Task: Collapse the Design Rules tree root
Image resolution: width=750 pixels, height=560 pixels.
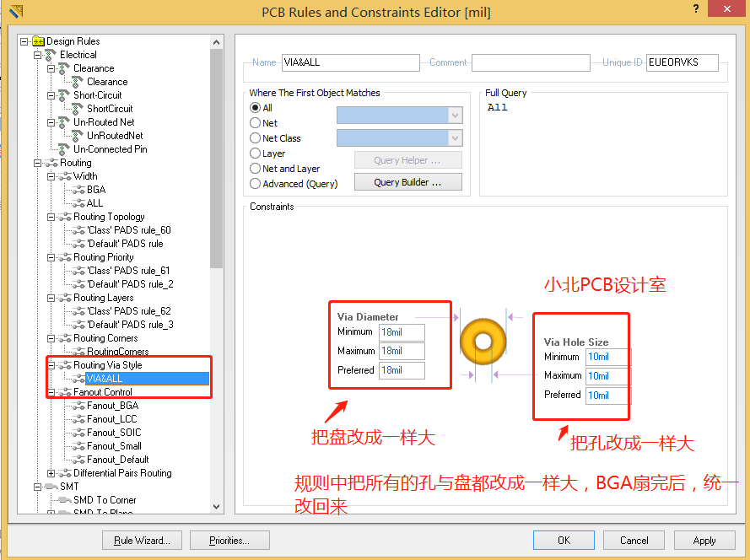Action: pyautogui.click(x=24, y=41)
